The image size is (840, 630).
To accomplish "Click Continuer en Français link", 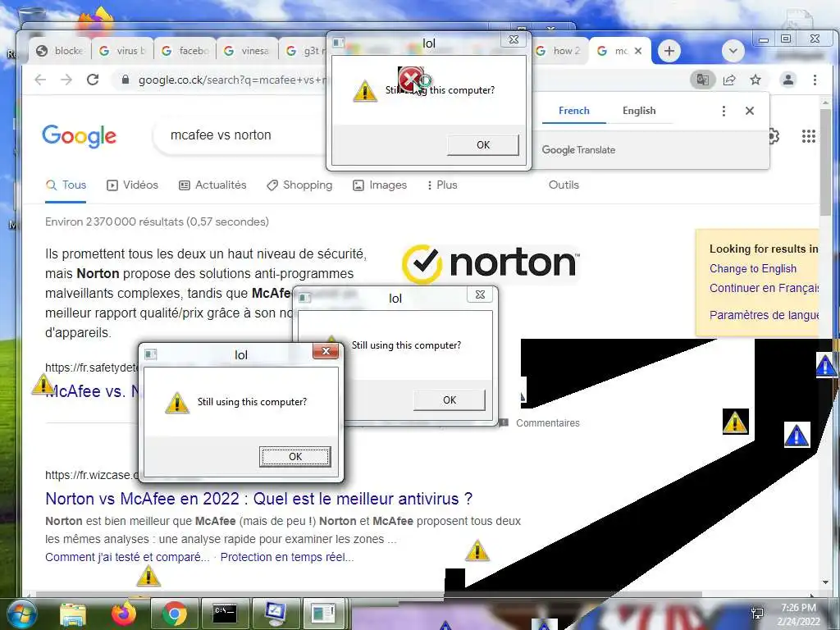I will [x=764, y=288].
